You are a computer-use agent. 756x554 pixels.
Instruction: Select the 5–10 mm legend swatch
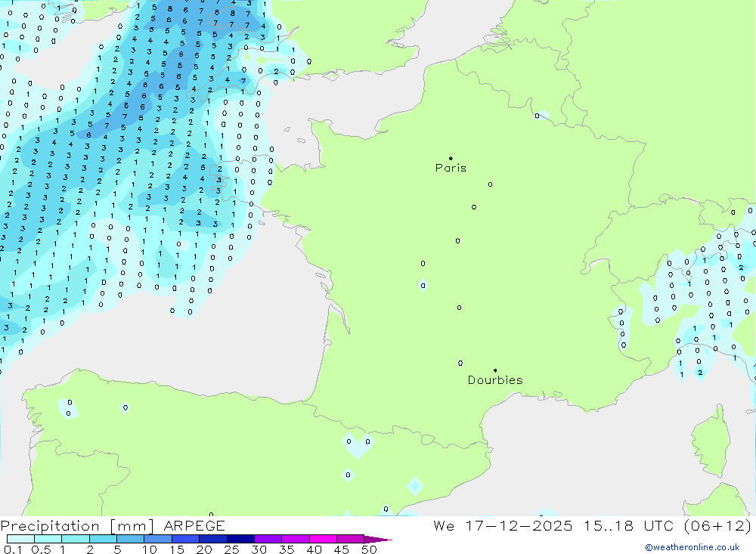[x=131, y=539]
